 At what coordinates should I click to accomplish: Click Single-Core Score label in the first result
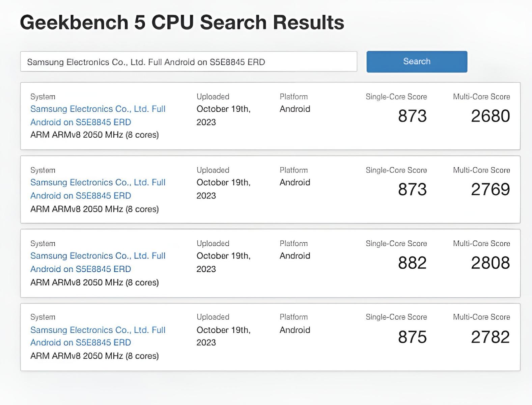(x=396, y=97)
